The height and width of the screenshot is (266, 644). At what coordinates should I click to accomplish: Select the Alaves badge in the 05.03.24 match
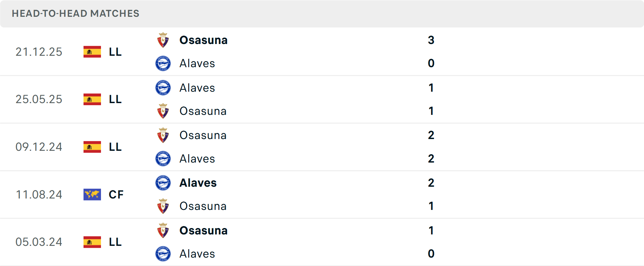point(163,254)
